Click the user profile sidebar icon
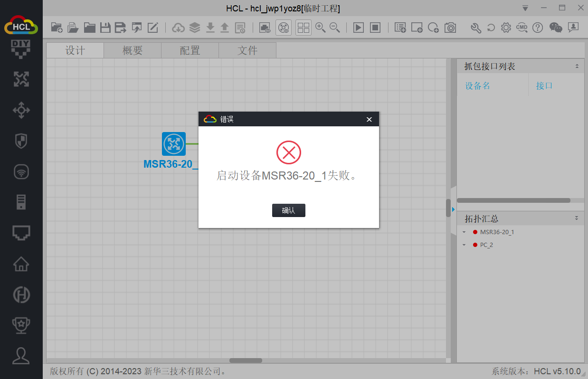Screen dimensions: 588x379 point(21,355)
